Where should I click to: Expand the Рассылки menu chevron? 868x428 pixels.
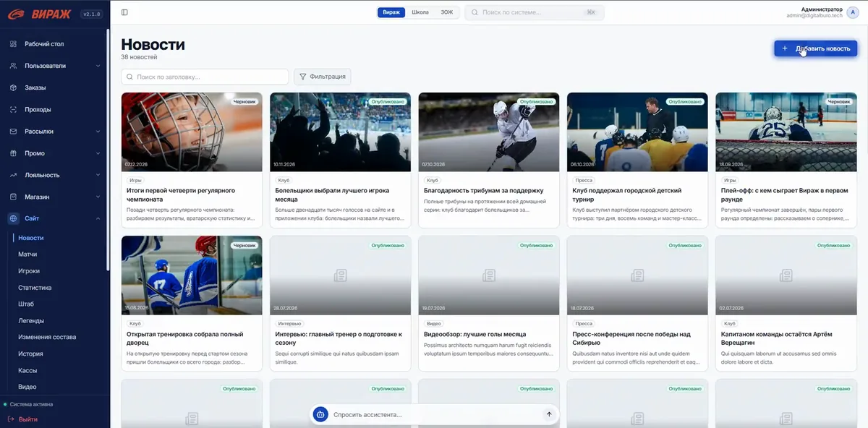(98, 132)
